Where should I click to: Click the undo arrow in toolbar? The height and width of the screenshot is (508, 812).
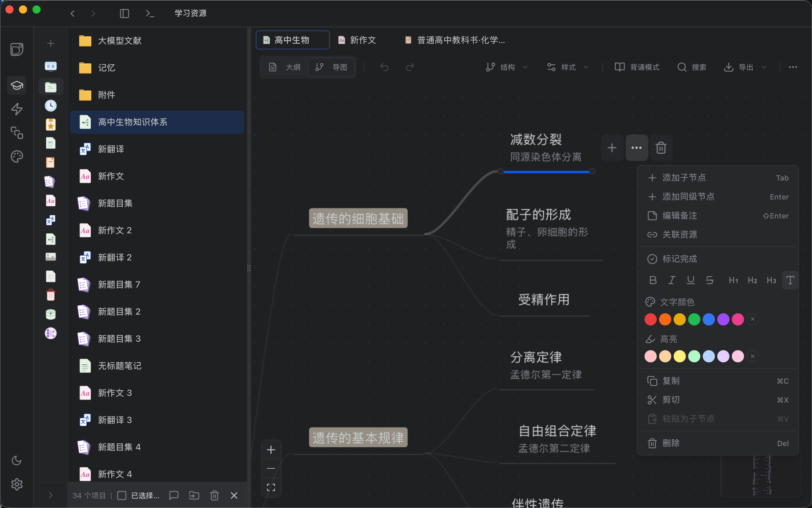(384, 67)
